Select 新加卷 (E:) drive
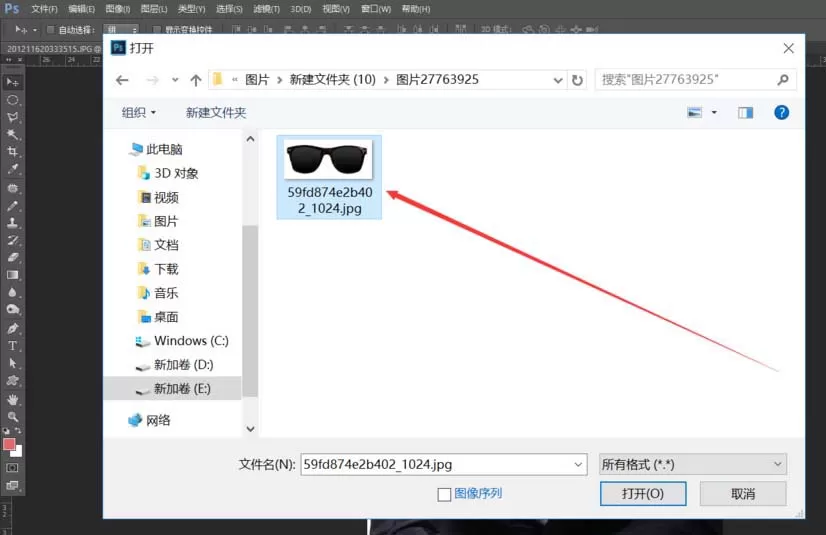The image size is (826, 535). (173, 389)
